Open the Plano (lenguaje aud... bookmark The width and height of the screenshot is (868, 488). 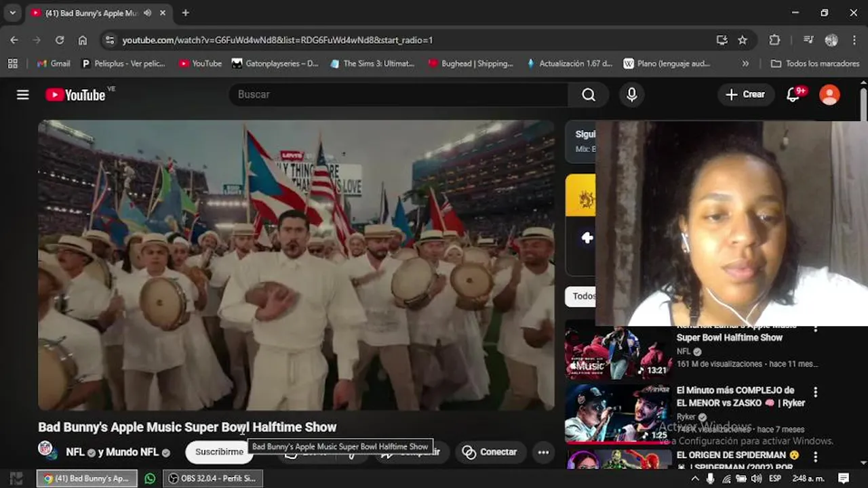click(667, 64)
